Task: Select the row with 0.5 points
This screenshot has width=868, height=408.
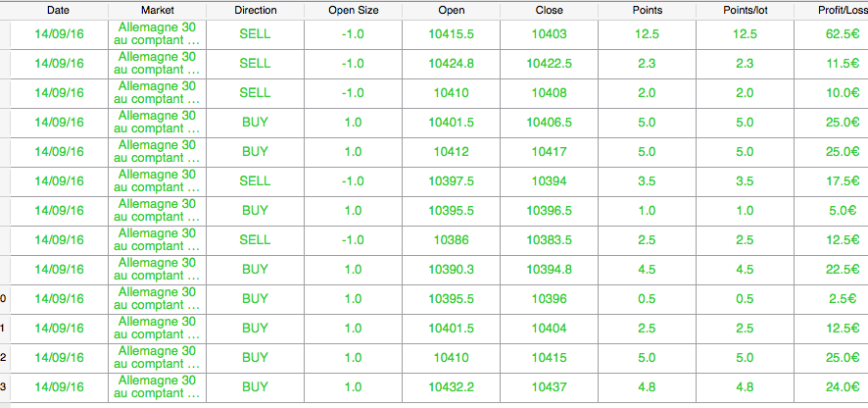Action: 434,299
